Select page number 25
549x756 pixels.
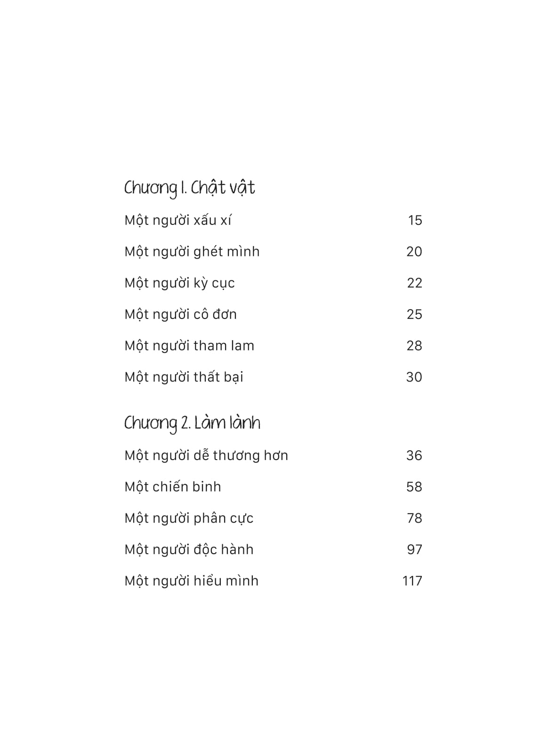point(414,314)
